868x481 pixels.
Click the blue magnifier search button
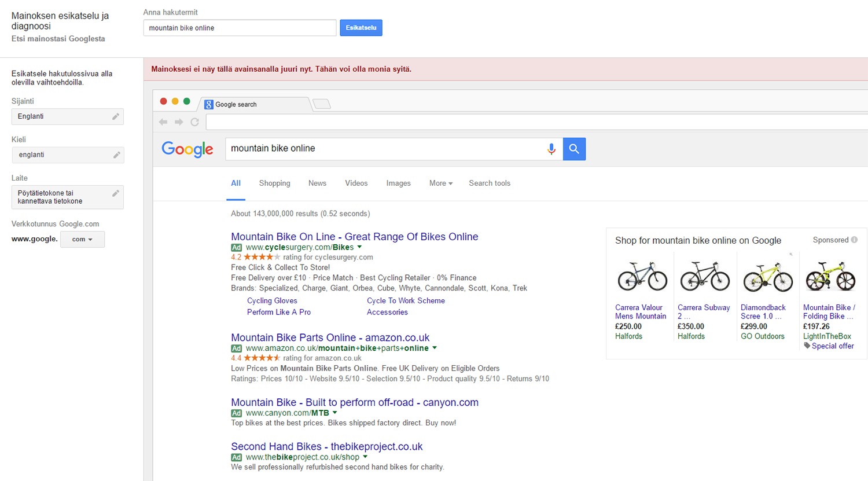[574, 149]
